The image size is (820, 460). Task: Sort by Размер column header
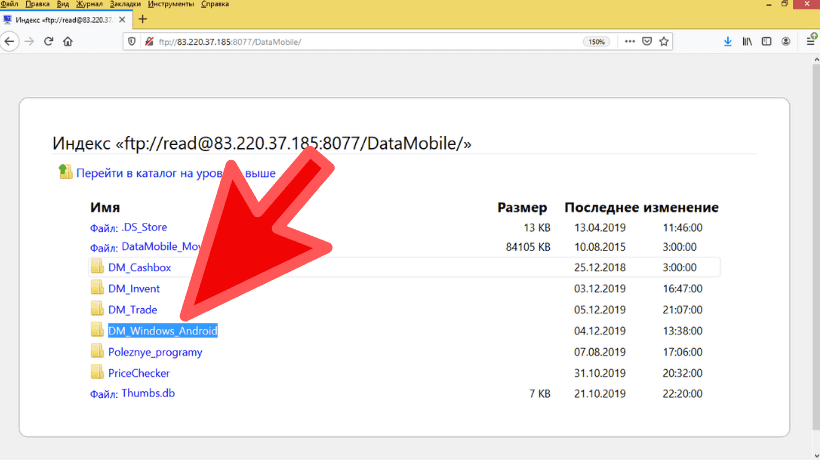coord(522,208)
